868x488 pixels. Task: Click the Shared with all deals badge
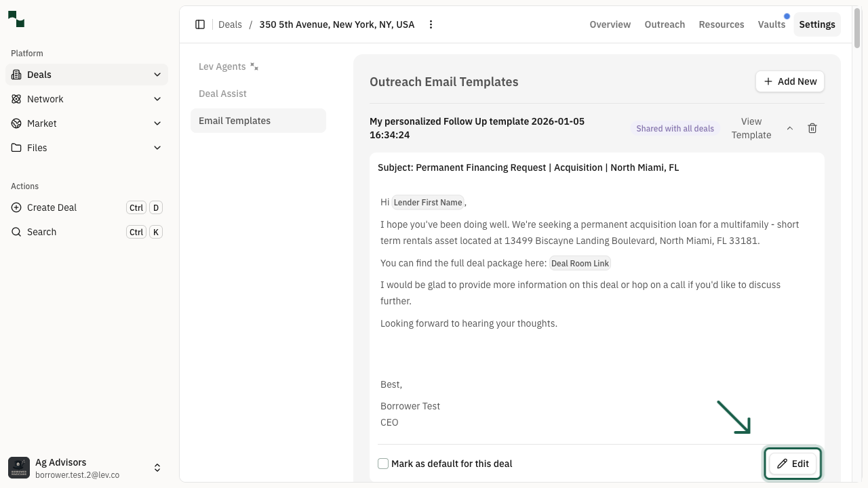coord(675,128)
